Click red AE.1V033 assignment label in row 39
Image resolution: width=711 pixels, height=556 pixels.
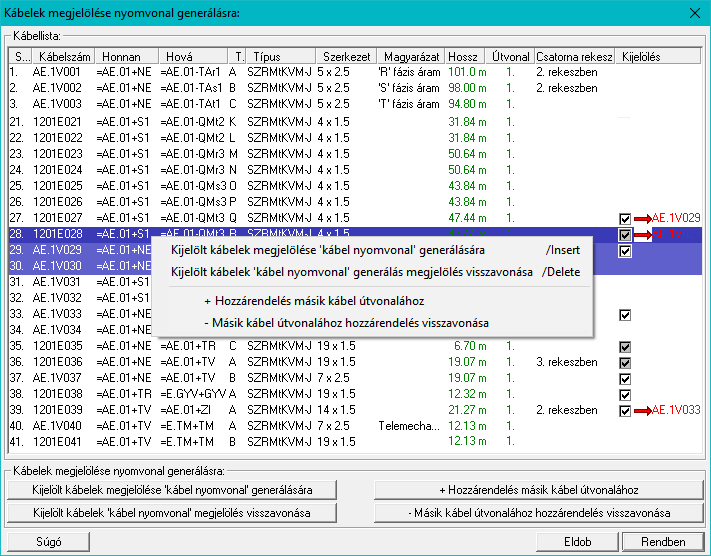coord(676,410)
